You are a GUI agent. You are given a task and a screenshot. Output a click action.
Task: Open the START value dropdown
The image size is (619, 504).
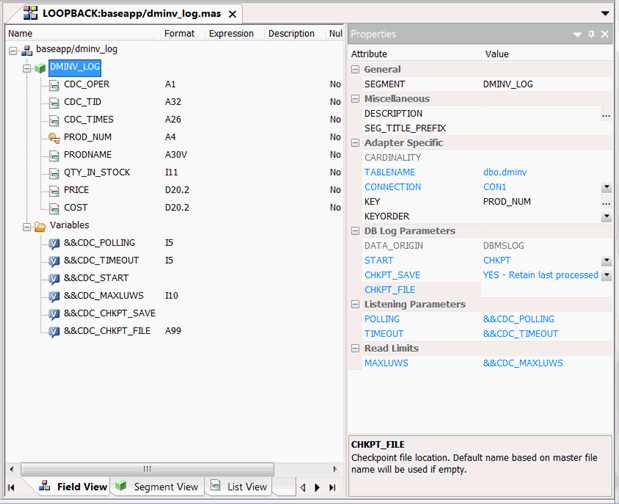click(x=606, y=260)
